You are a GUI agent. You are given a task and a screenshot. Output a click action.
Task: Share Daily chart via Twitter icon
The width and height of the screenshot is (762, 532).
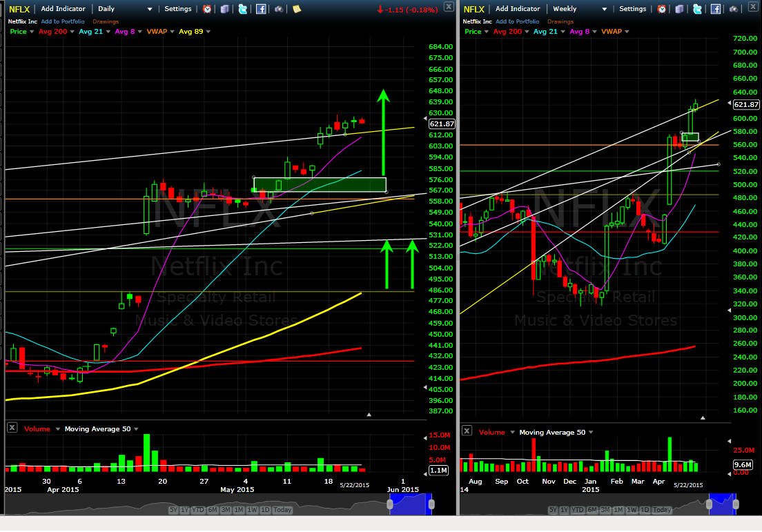[x=242, y=9]
